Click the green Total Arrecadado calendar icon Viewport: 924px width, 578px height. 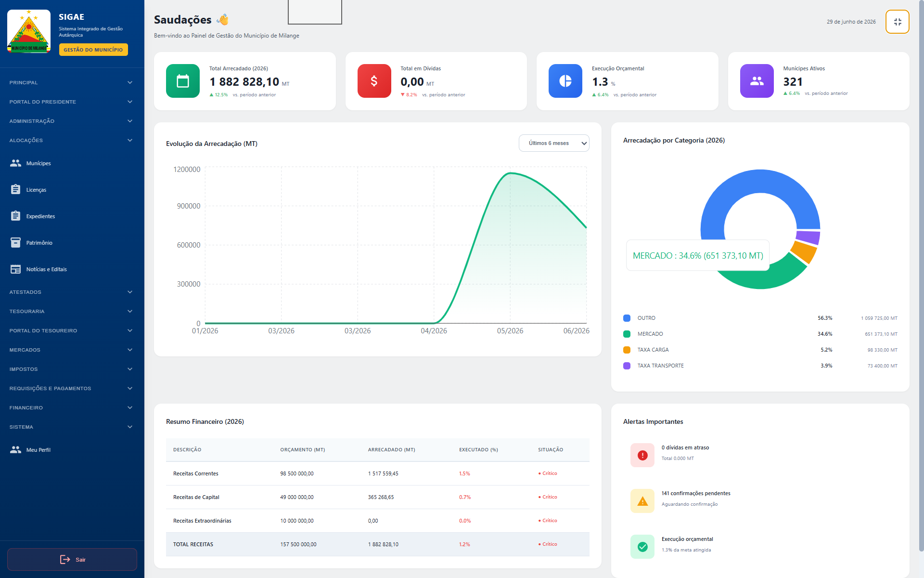click(x=183, y=81)
